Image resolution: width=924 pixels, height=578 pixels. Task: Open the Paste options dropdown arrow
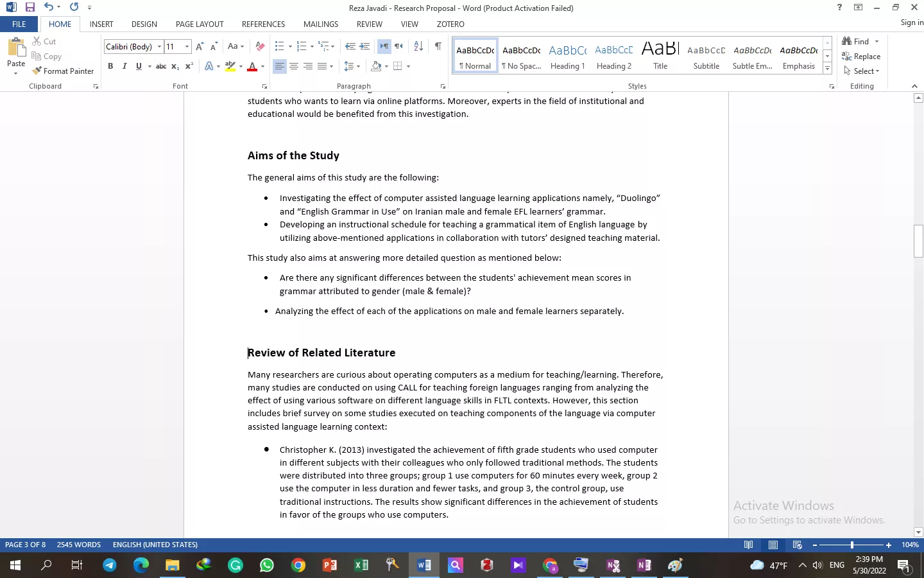[16, 73]
